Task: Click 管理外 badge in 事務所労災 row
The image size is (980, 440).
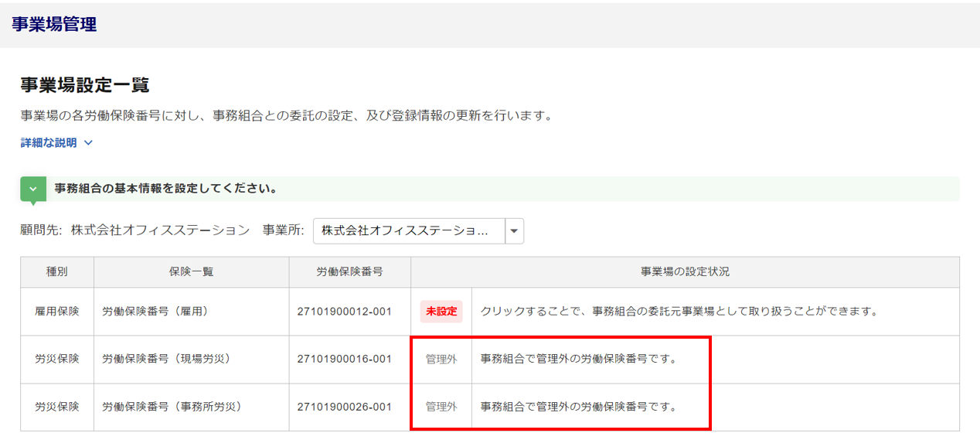Action: click(x=441, y=407)
